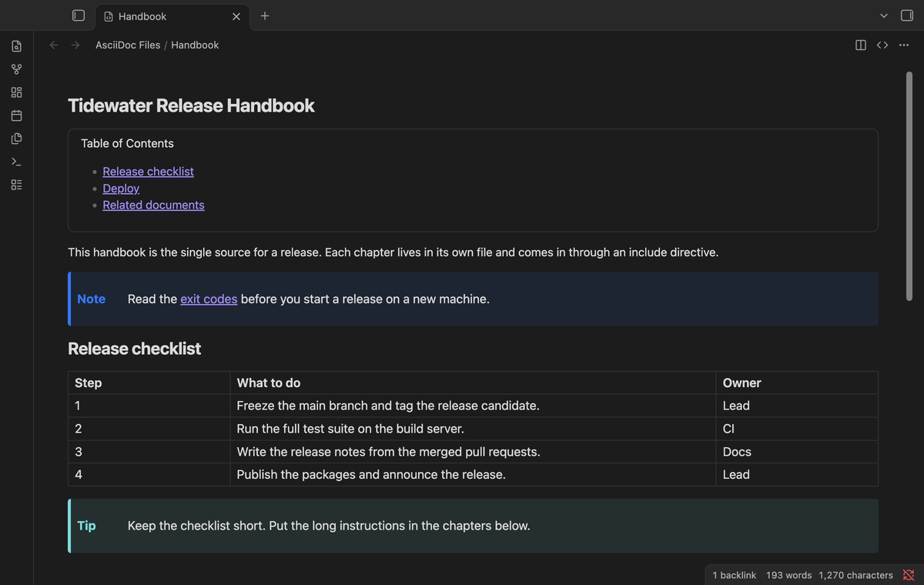Toggle the right sidebar panel

[906, 15]
